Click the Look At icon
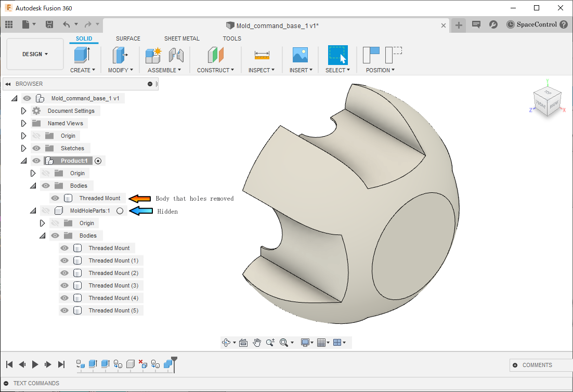Image resolution: width=573 pixels, height=392 pixels. [243, 342]
